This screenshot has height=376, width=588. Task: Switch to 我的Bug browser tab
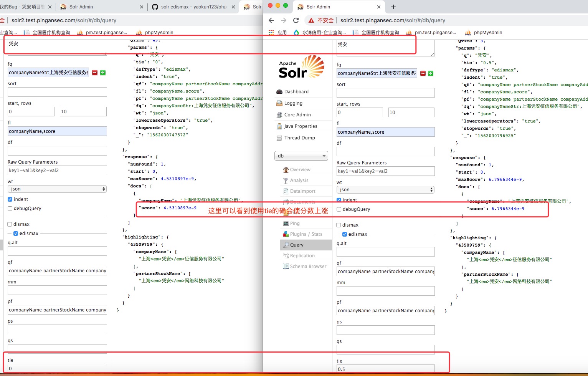(25, 7)
